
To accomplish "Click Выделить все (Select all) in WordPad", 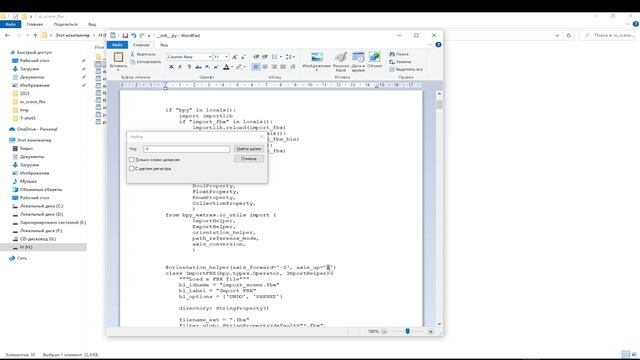I will click(406, 69).
